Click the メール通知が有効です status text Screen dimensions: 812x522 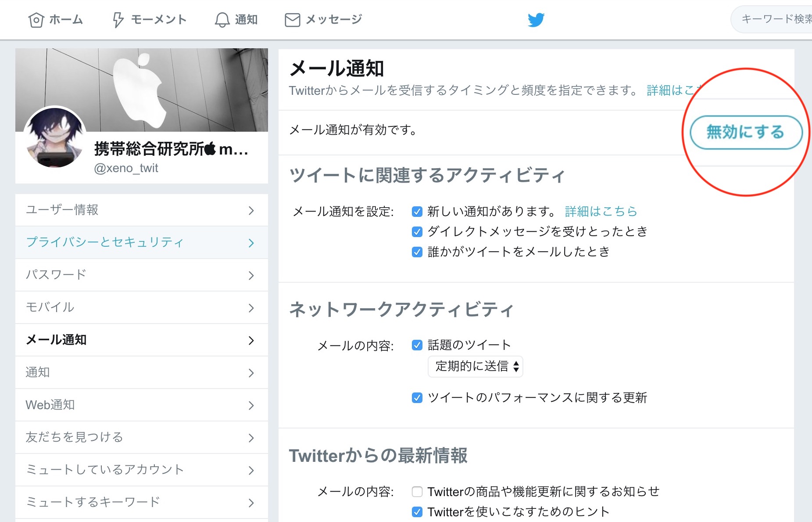click(353, 130)
